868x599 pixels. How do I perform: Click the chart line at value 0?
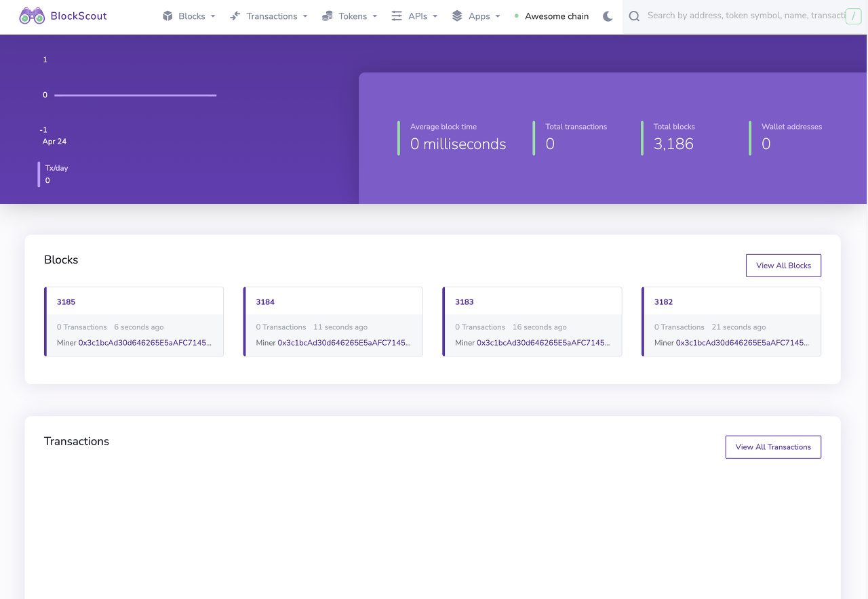coord(136,96)
